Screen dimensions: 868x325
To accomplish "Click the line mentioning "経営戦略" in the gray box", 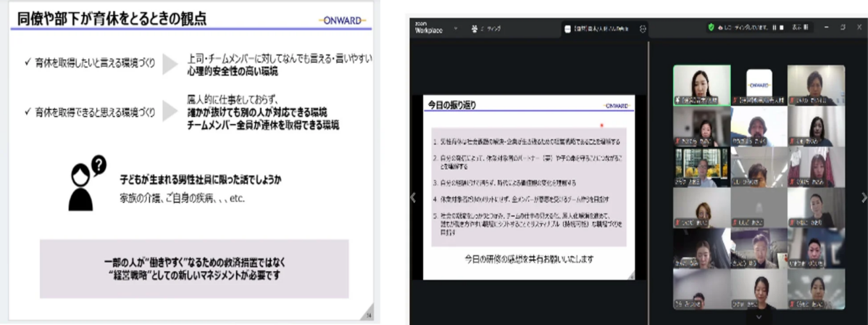I will [194, 274].
